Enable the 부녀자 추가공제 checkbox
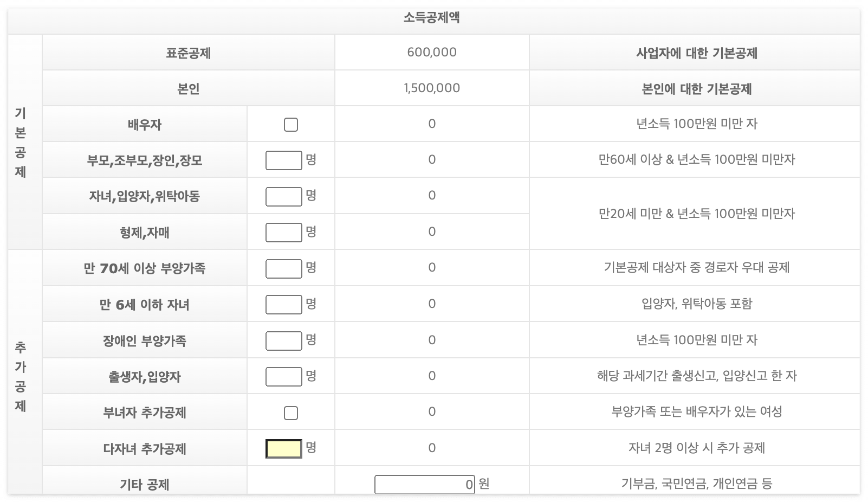 pos(290,412)
